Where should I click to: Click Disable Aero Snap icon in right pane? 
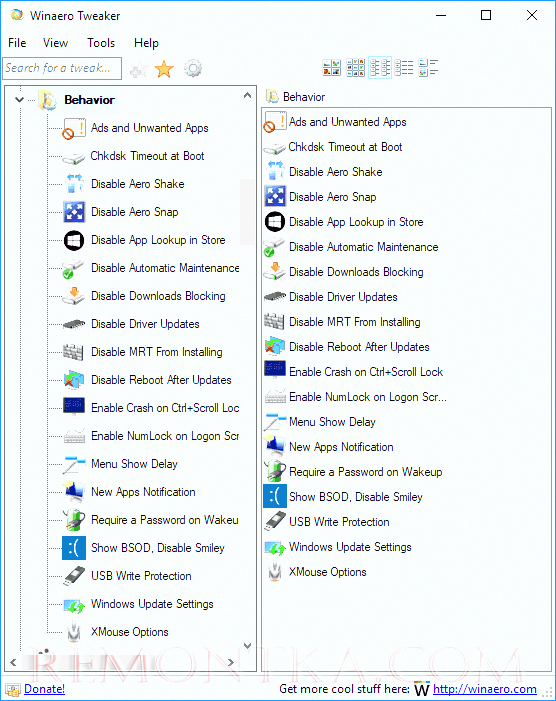click(275, 197)
